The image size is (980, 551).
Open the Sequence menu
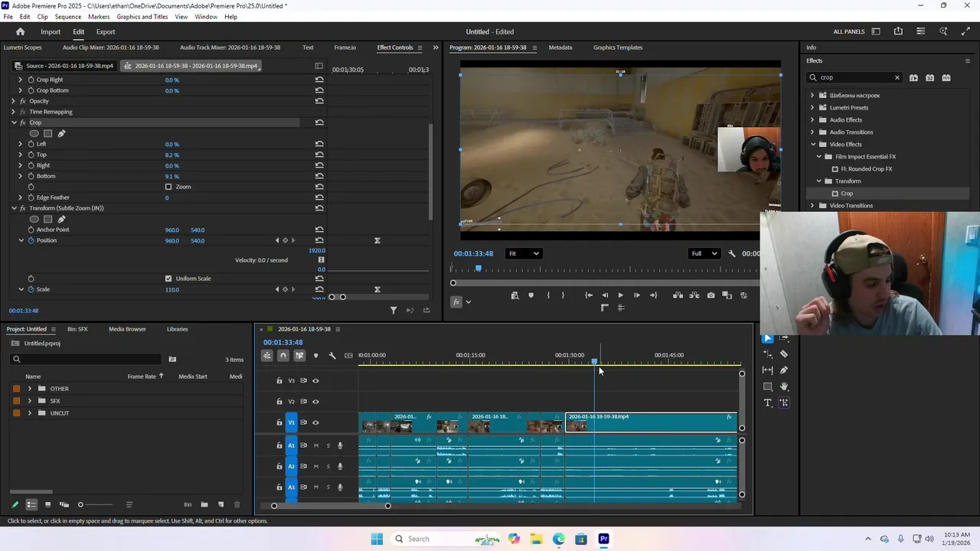click(68, 16)
